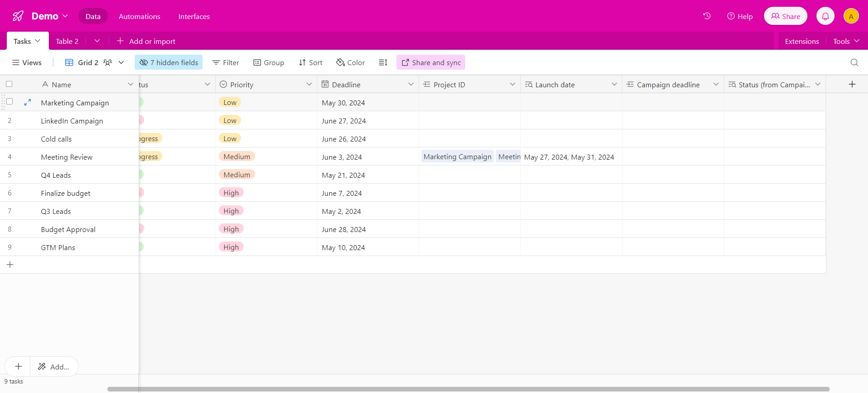
Task: Click the rocket base icon
Action: pyautogui.click(x=18, y=16)
